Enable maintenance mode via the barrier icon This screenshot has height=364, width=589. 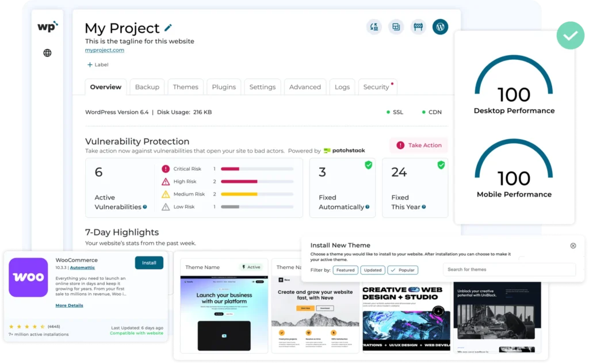[418, 26]
